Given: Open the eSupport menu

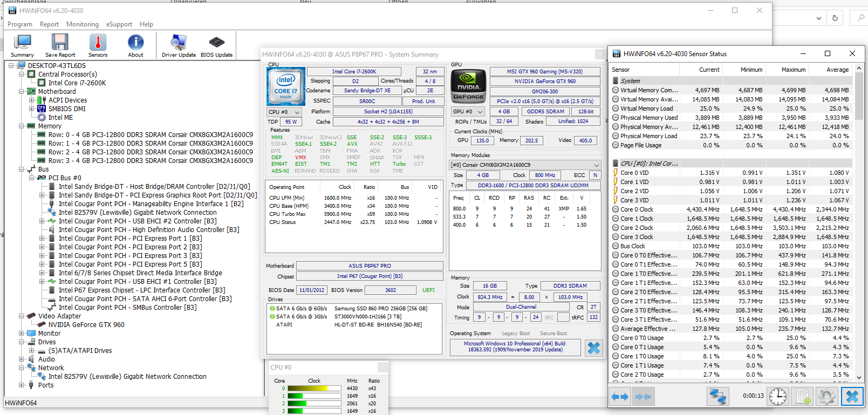Looking at the screenshot, I should coord(119,24).
